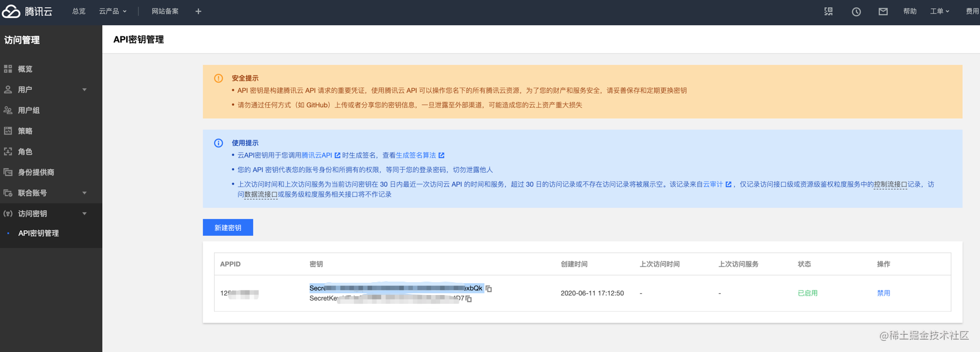This screenshot has width=980, height=352.
Task: Click the 使用提示 info icon
Action: (218, 143)
